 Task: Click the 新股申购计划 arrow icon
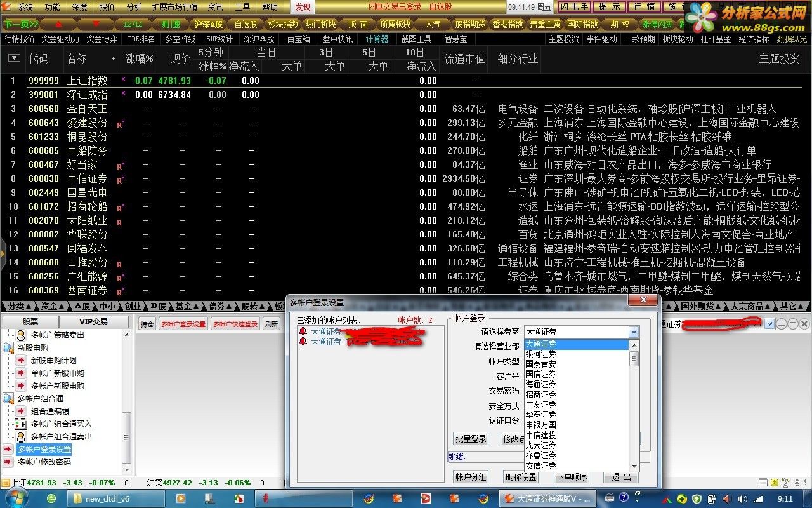tap(21, 360)
